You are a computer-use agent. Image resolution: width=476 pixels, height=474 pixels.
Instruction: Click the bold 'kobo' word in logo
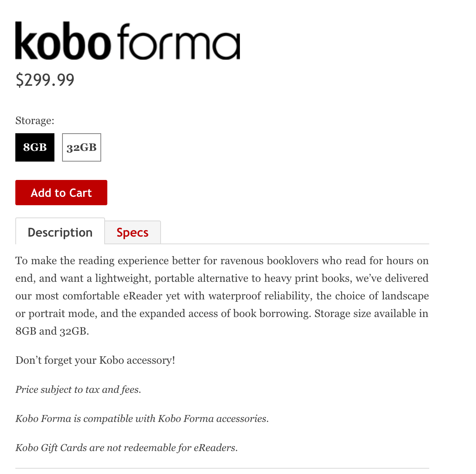coord(63,41)
